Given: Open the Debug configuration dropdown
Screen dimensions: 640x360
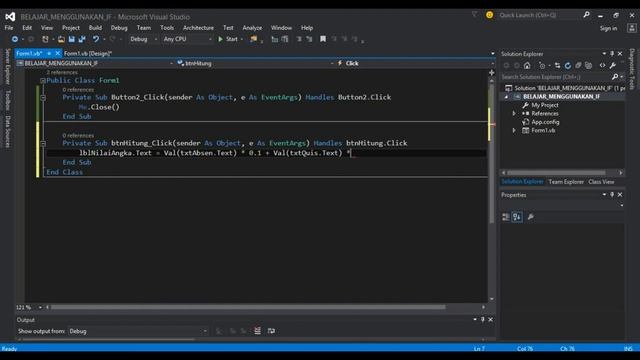Looking at the screenshot, I should pyautogui.click(x=143, y=39).
